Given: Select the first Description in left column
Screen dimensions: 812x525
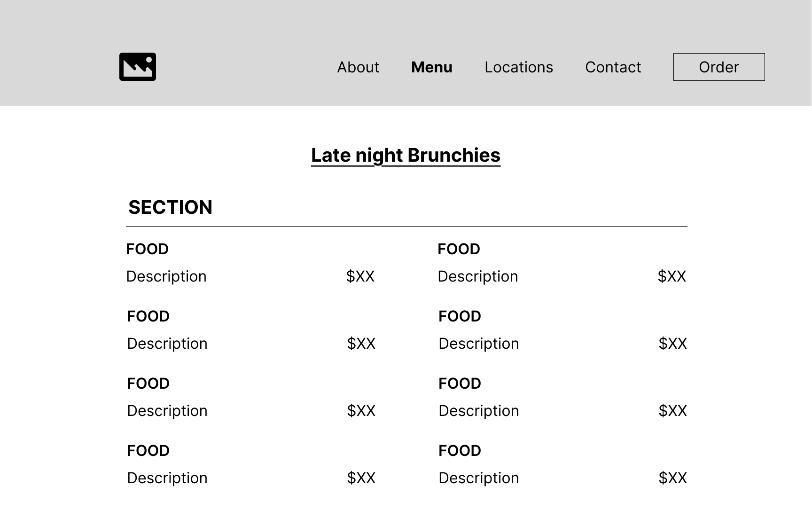Looking at the screenshot, I should click(166, 276).
